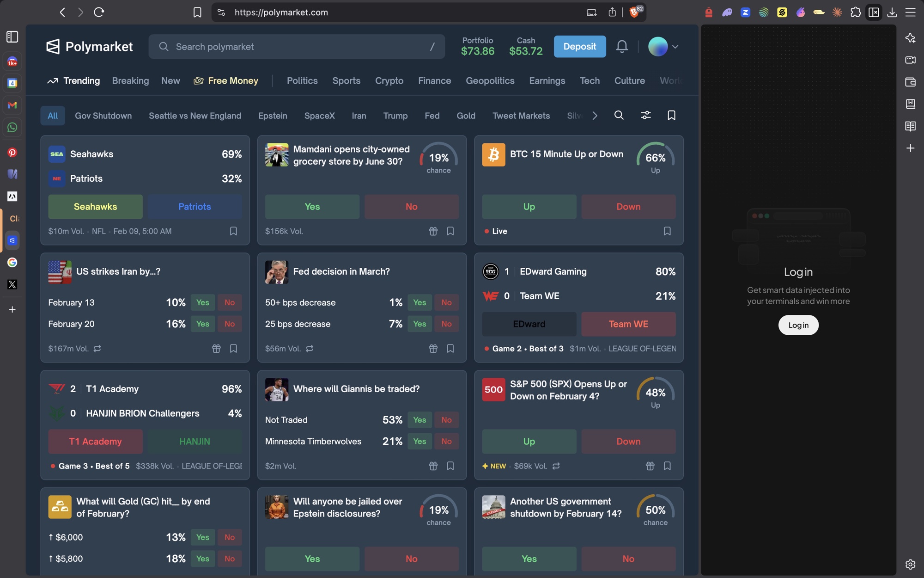The width and height of the screenshot is (924, 578).
Task: Switch to the Sports tab
Action: (x=346, y=81)
